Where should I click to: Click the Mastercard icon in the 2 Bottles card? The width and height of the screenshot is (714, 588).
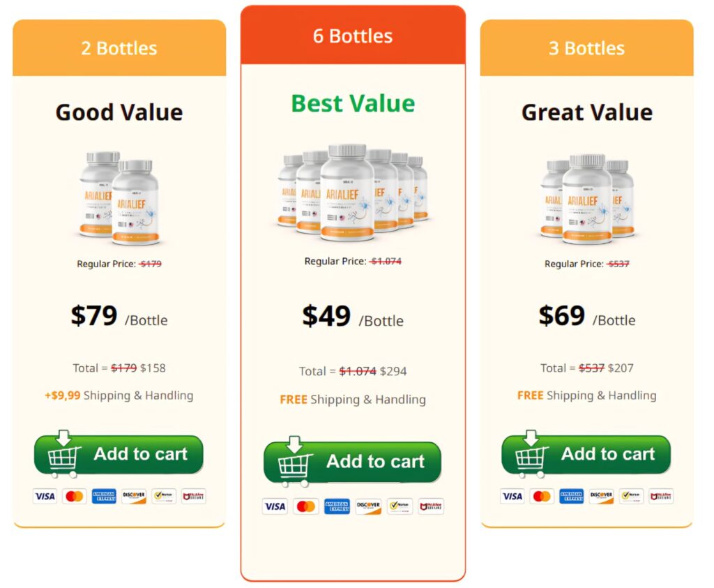coord(74,496)
